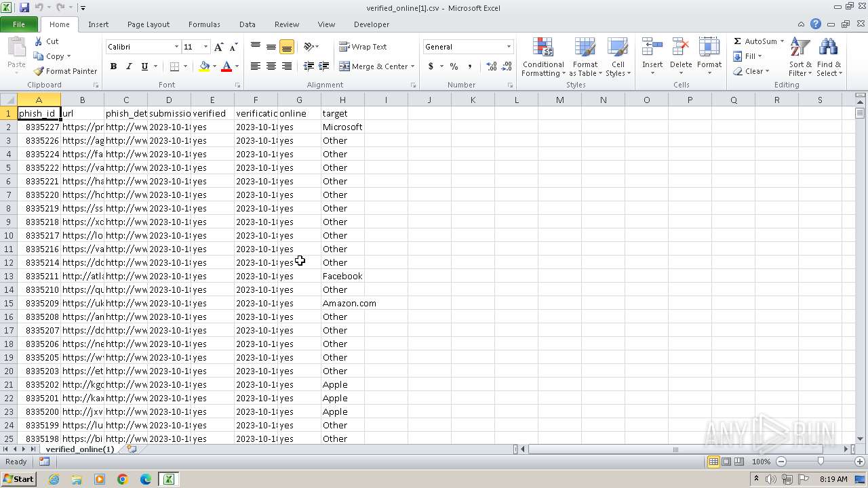Set Middle Align for cells

[271, 47]
